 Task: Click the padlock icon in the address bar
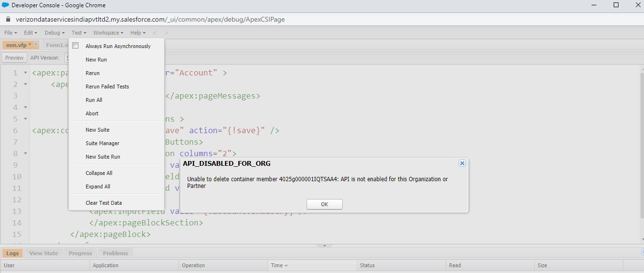8,20
